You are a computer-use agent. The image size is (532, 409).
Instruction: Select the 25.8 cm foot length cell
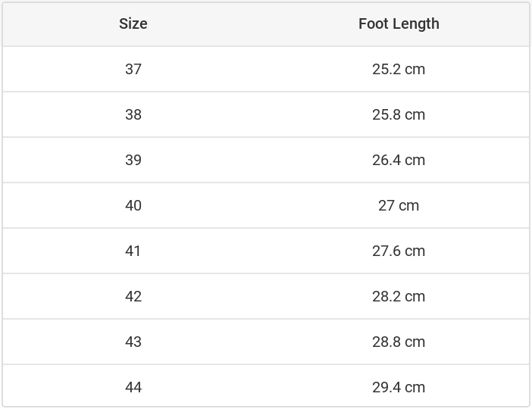[x=399, y=114]
